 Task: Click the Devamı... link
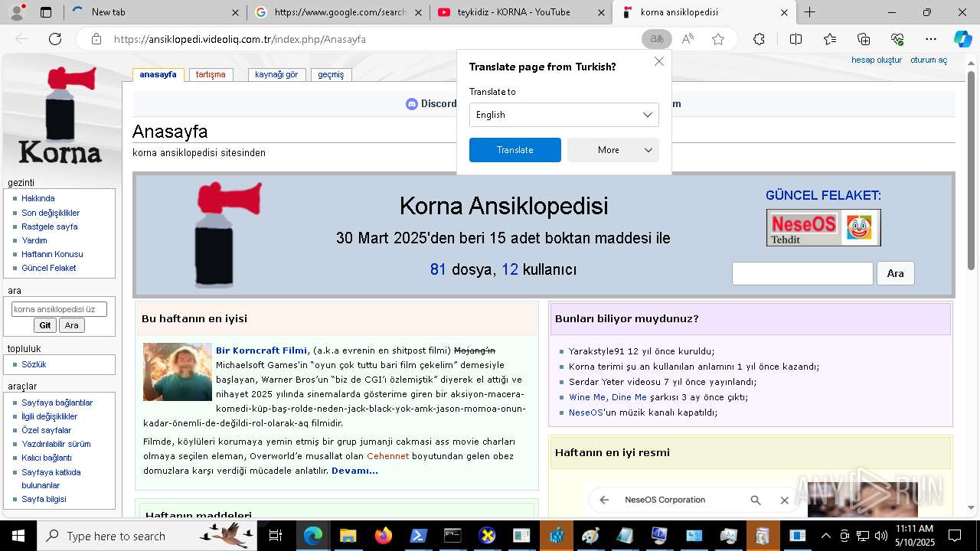(354, 471)
